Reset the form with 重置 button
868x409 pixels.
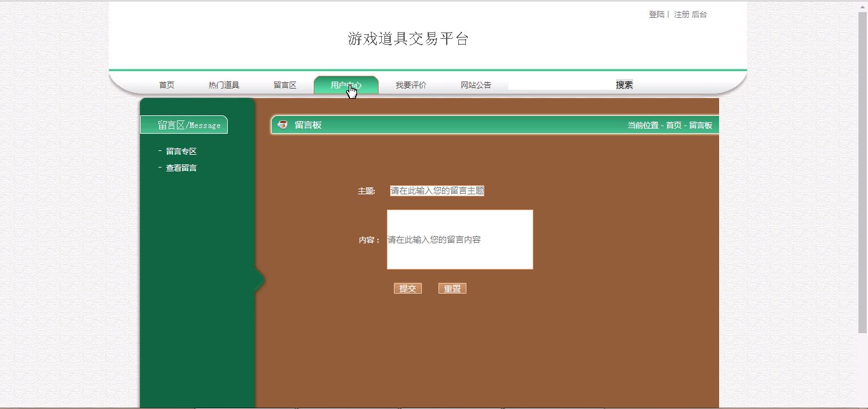452,289
